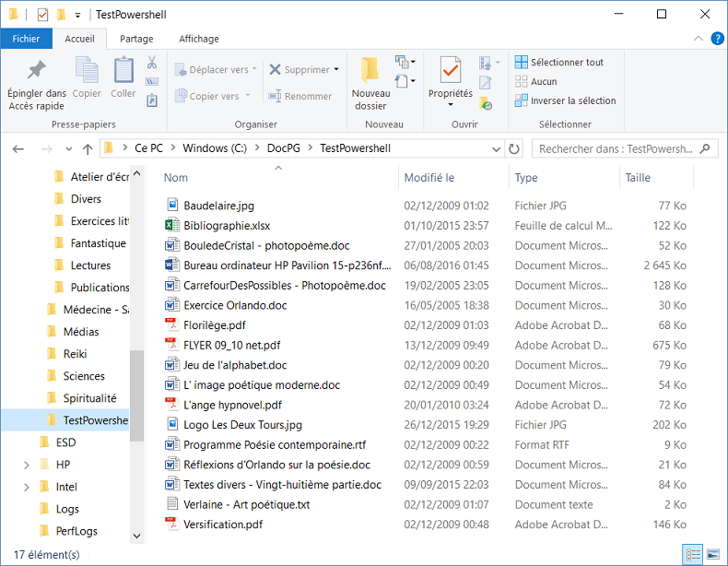Click the paste shortcut icon in Presse-papiers
Screen dimensions: 728x566
152,100
